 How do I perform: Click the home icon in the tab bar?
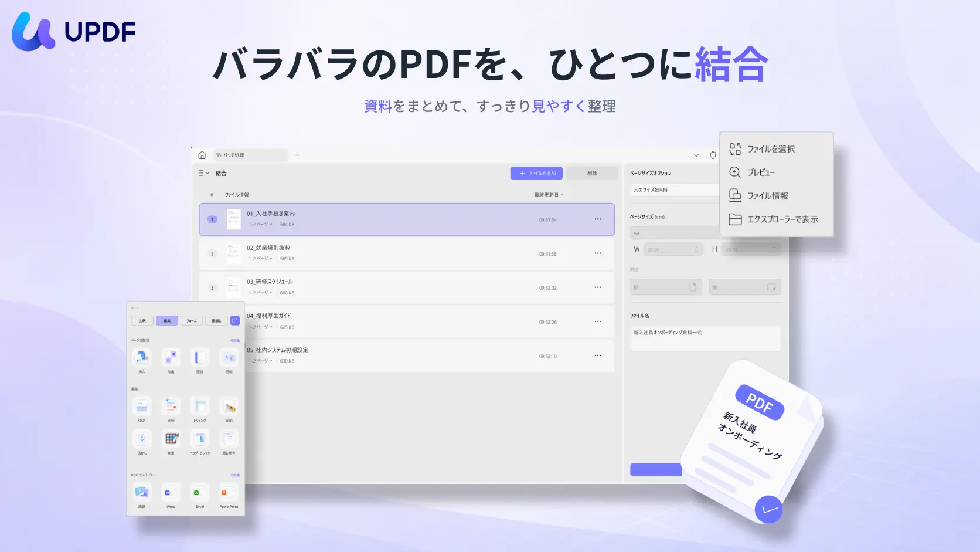click(x=202, y=155)
